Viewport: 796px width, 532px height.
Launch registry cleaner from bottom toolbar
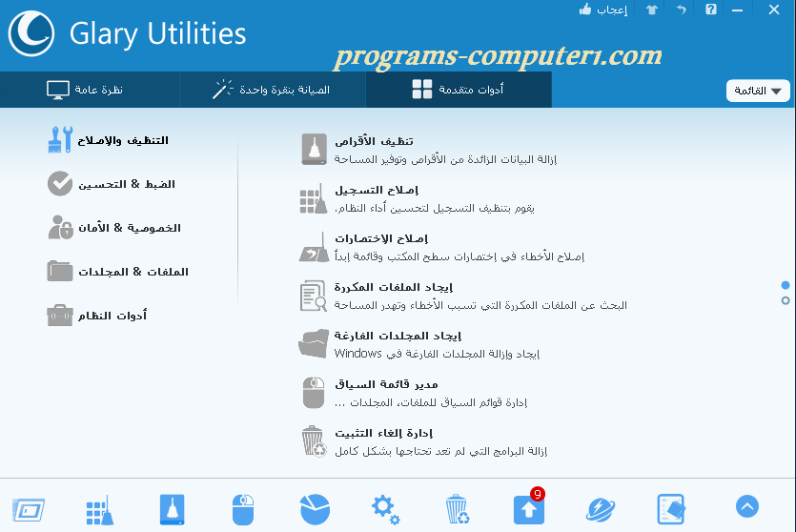[x=100, y=510]
